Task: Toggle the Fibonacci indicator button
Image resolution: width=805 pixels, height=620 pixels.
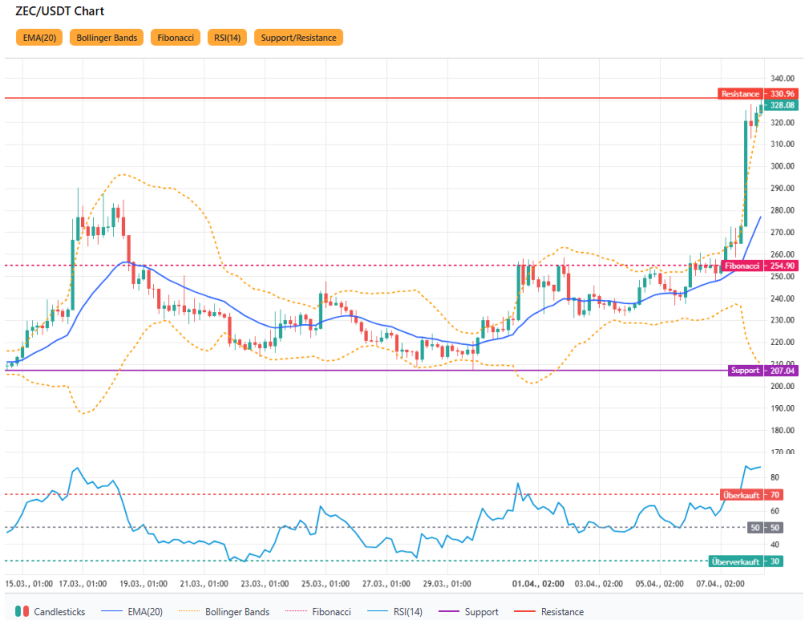Action: pos(176,38)
